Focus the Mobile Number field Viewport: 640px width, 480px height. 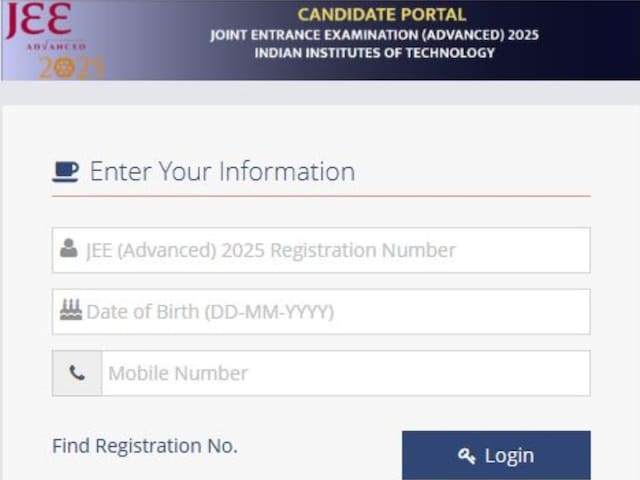pyautogui.click(x=346, y=373)
